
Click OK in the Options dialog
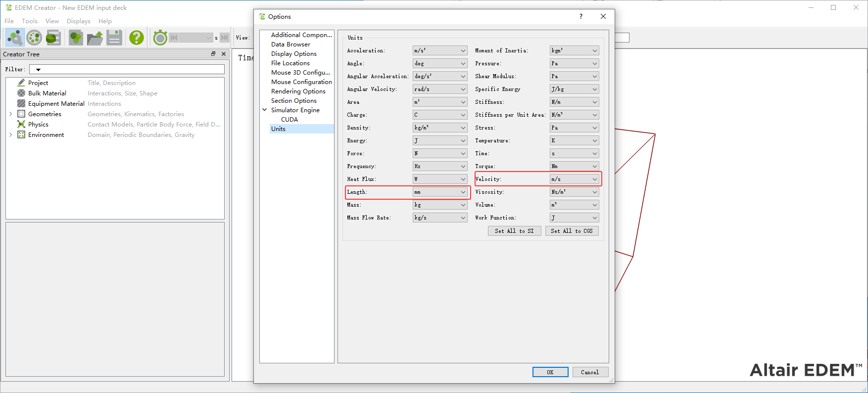(x=550, y=372)
